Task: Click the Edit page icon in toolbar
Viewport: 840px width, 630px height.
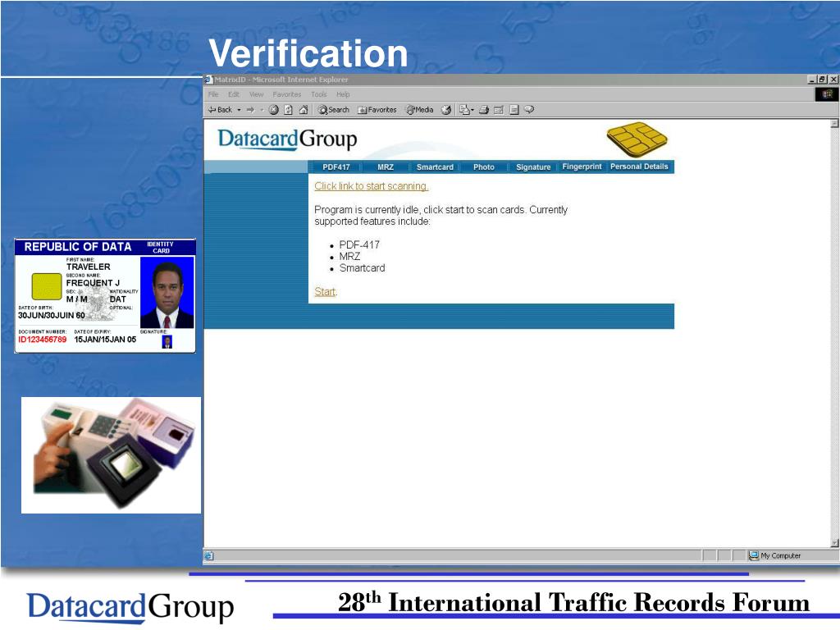Action: (x=499, y=110)
